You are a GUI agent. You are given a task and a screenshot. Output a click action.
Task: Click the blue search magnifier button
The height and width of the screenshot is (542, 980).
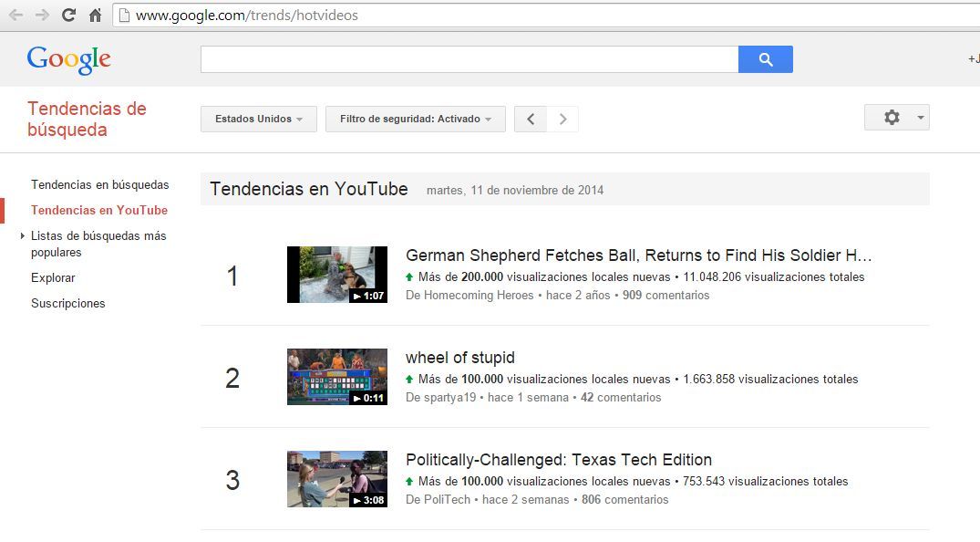click(766, 59)
